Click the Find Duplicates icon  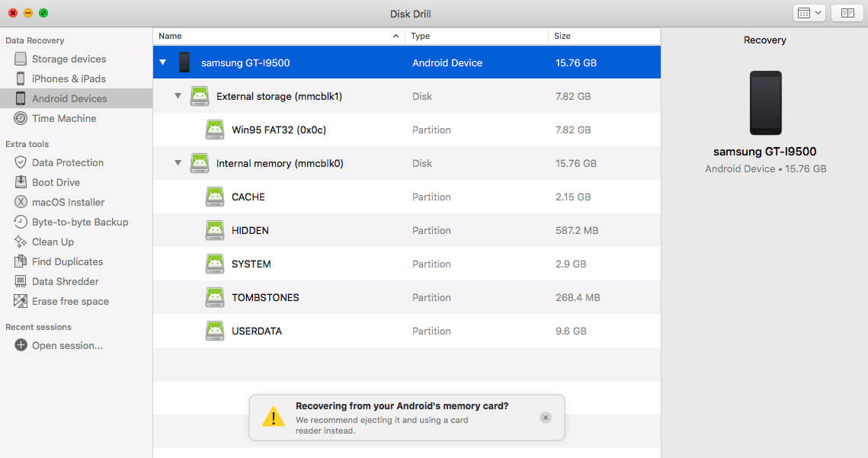pyautogui.click(x=21, y=261)
